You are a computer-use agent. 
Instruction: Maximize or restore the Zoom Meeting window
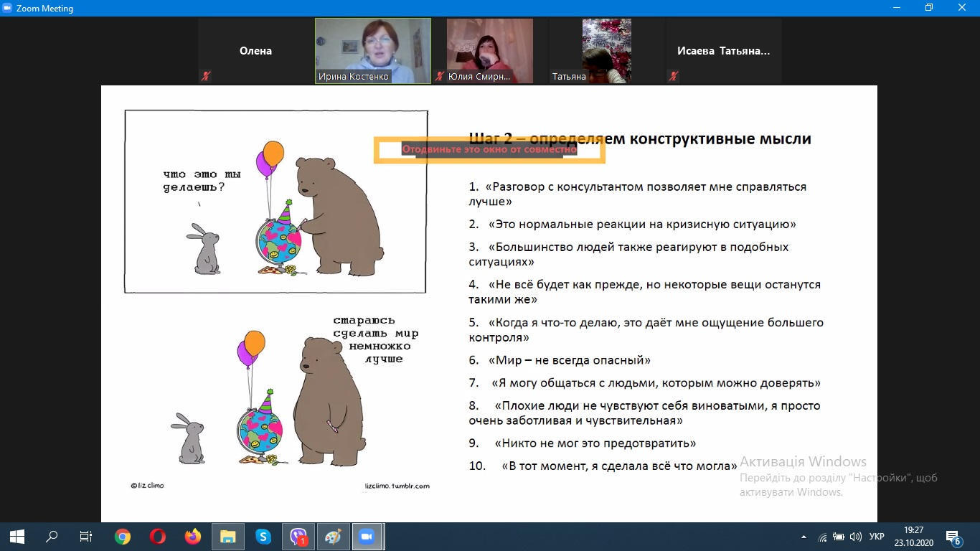tap(929, 8)
